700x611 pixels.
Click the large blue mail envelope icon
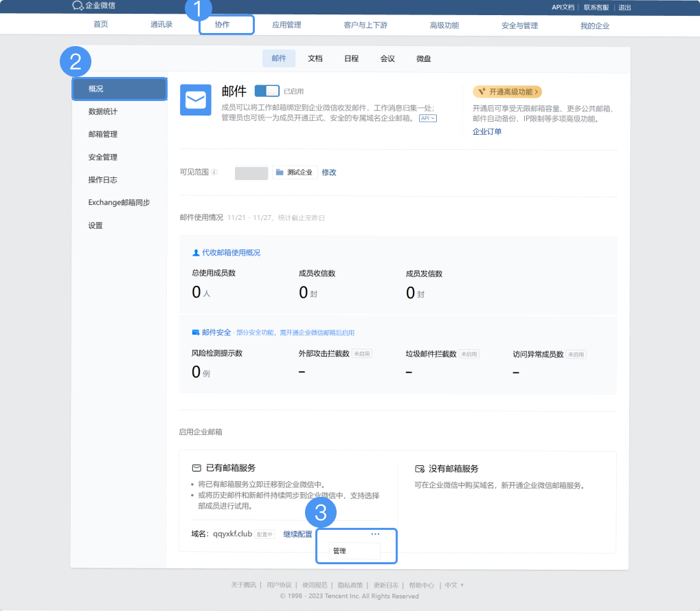tap(195, 100)
